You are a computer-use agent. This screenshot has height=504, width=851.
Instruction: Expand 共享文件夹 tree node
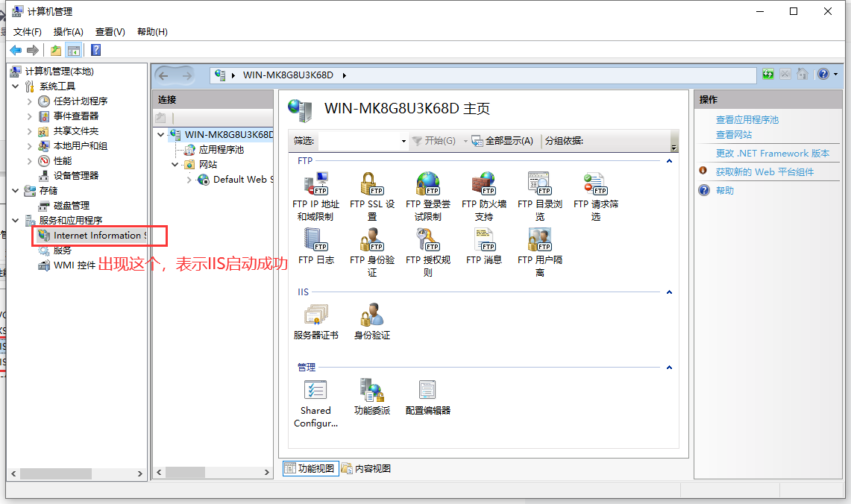(x=29, y=130)
